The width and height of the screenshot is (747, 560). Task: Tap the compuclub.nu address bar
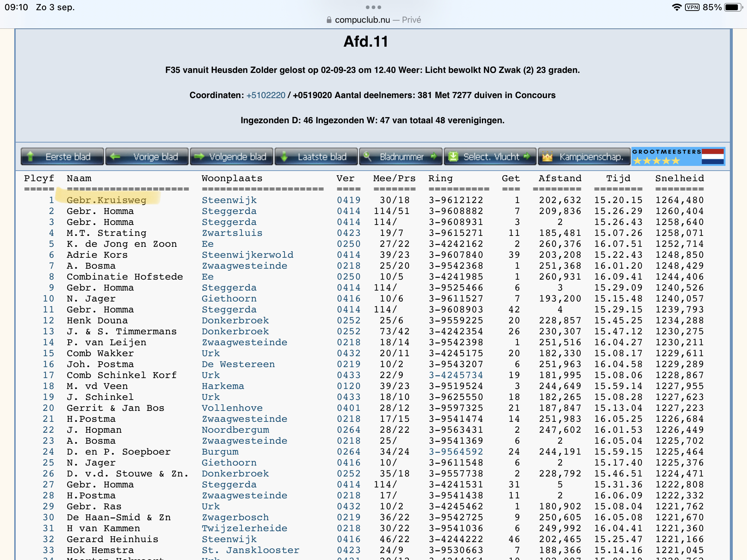point(373,20)
